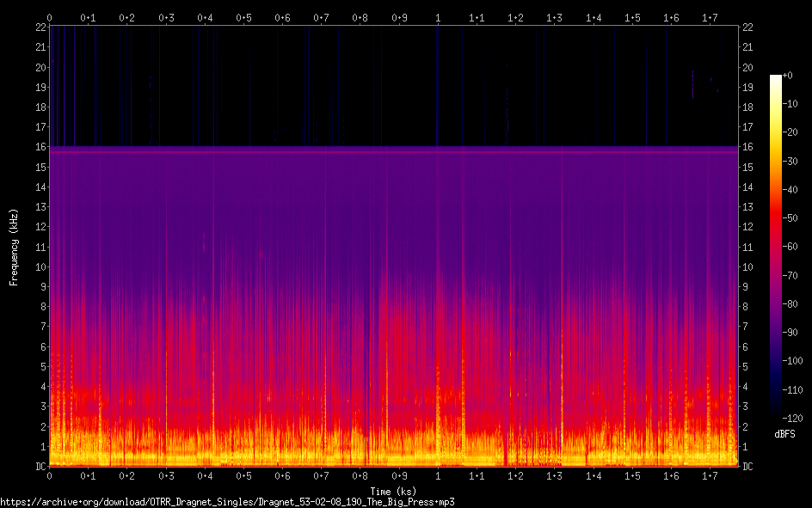Select the DC label on left frequency axis
812x508 pixels.
[39, 466]
